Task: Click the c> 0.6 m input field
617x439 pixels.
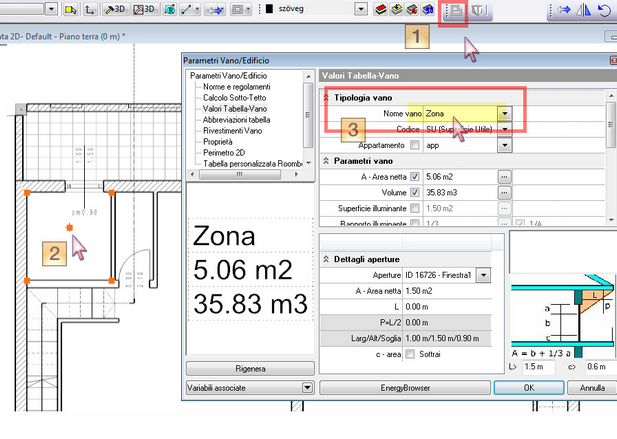Action: (x=601, y=367)
